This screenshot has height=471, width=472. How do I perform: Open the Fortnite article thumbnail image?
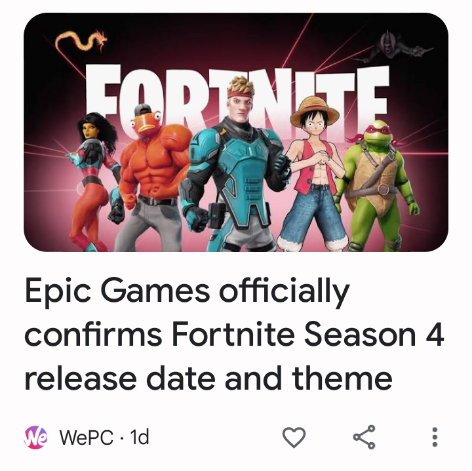(236, 132)
